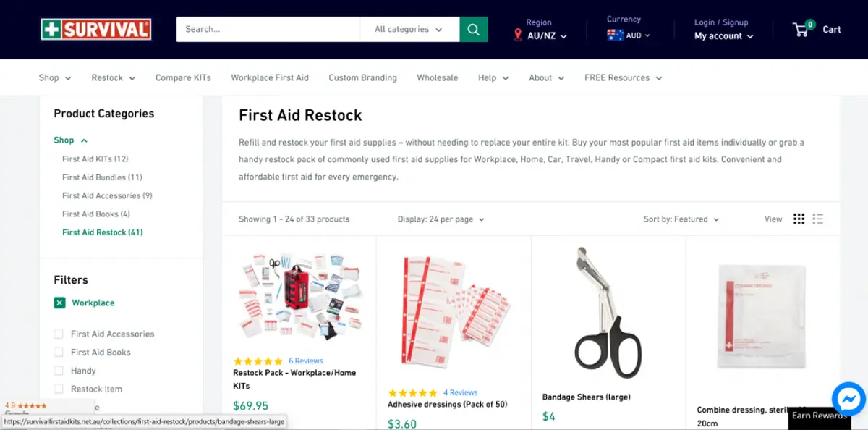Expand the Sort by: Featured dropdown
The height and width of the screenshot is (430, 868).
coord(681,219)
